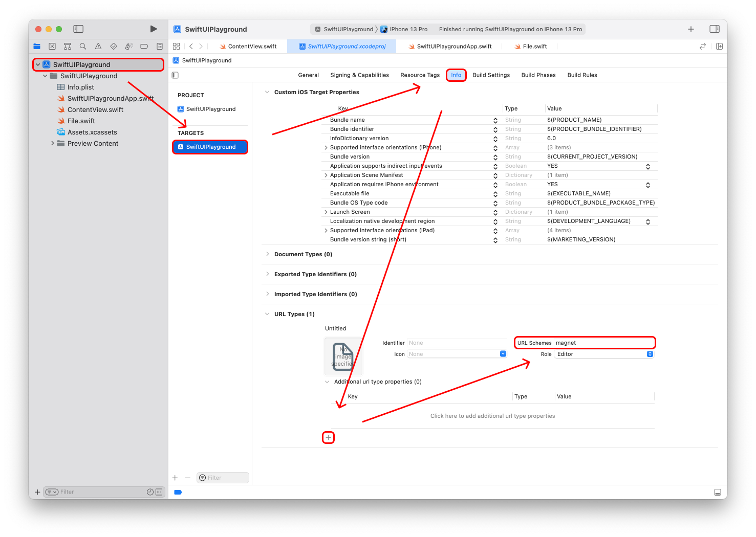
Task: Open the Bundle name key stepper
Action: coord(495,120)
